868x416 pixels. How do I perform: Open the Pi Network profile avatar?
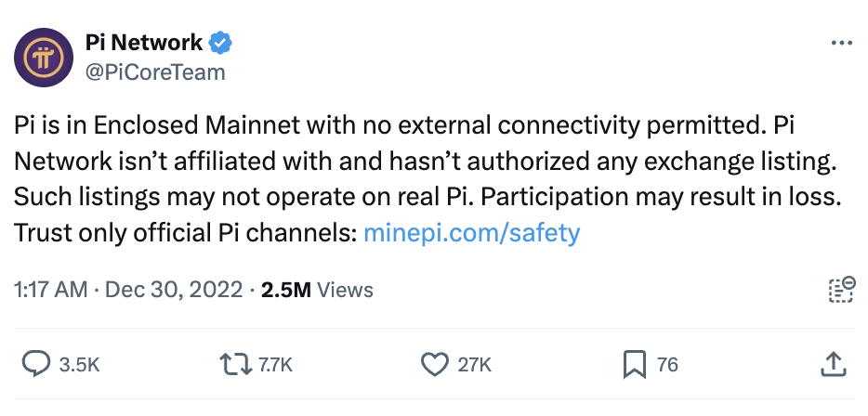pos(44,58)
